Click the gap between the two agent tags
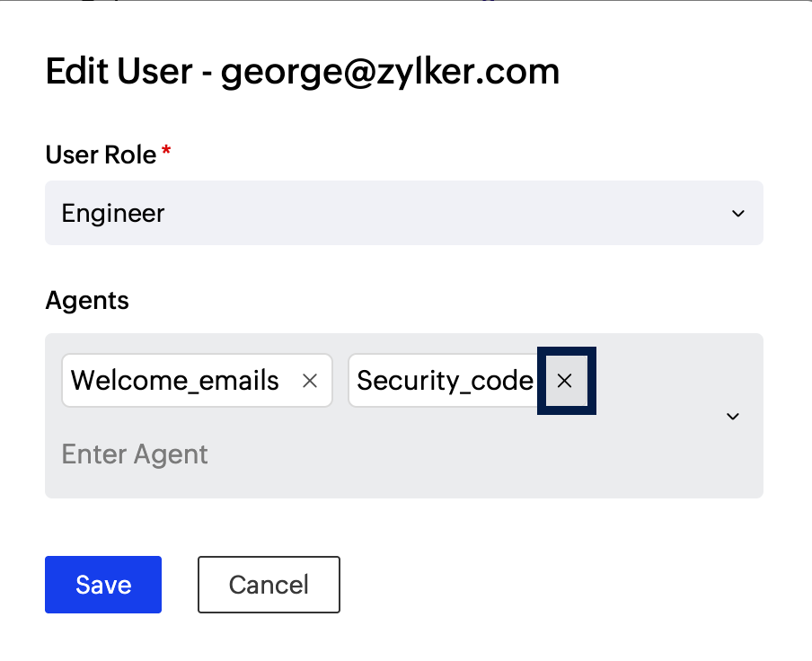 (340, 381)
